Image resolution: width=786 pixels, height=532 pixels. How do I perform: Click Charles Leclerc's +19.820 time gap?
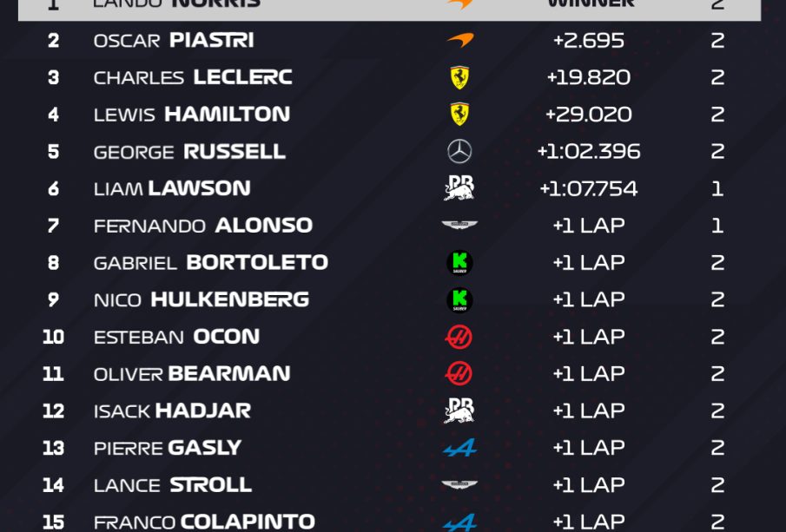coord(589,77)
